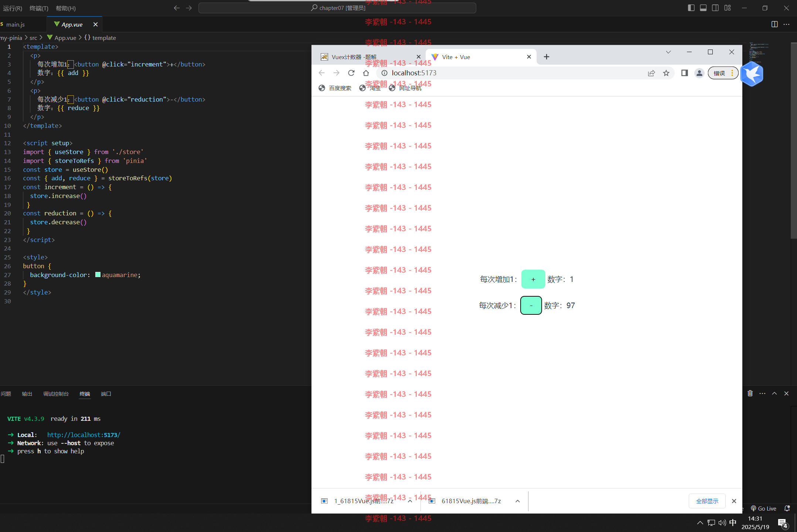The width and height of the screenshot is (797, 532).
Task: Click the src breadcrumb segment
Action: [x=33, y=38]
